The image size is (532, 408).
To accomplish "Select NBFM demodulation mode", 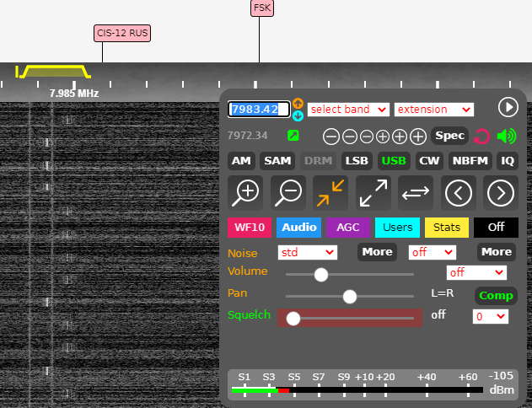I will click(x=470, y=161).
